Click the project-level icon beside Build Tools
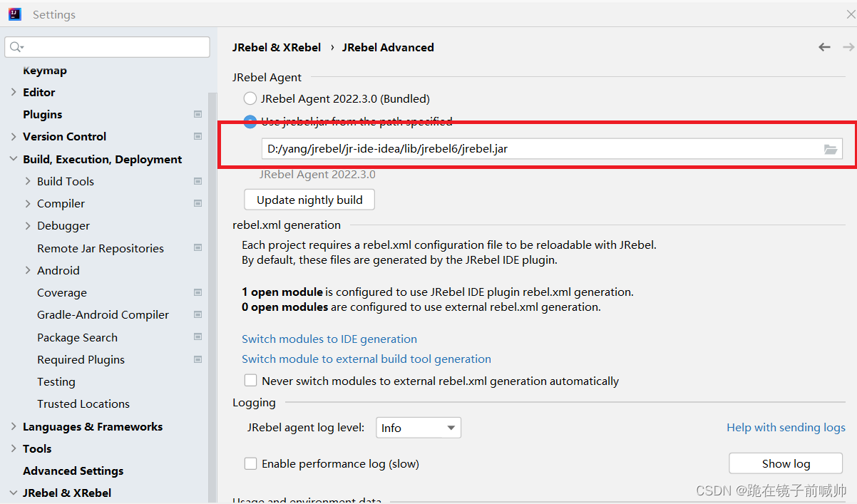Image resolution: width=857 pixels, height=504 pixels. coord(197,181)
